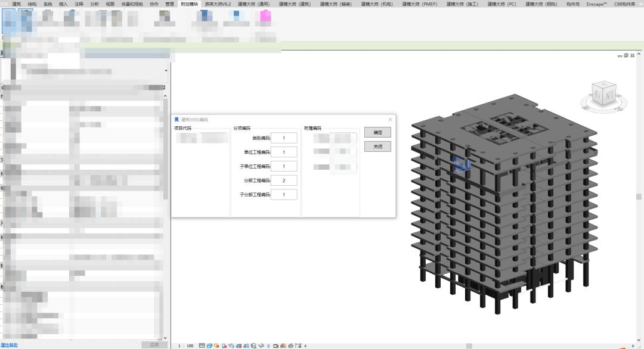Open the Properties type selector dropdown arrow
The image size is (644, 349).
point(166,70)
